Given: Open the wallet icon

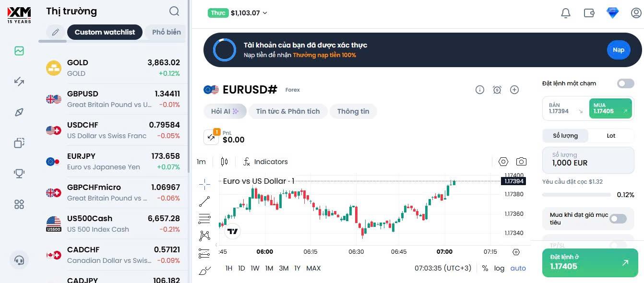Looking at the screenshot, I should (589, 13).
